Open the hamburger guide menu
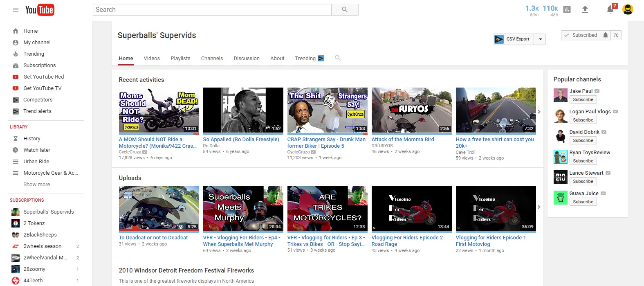 click(x=16, y=10)
